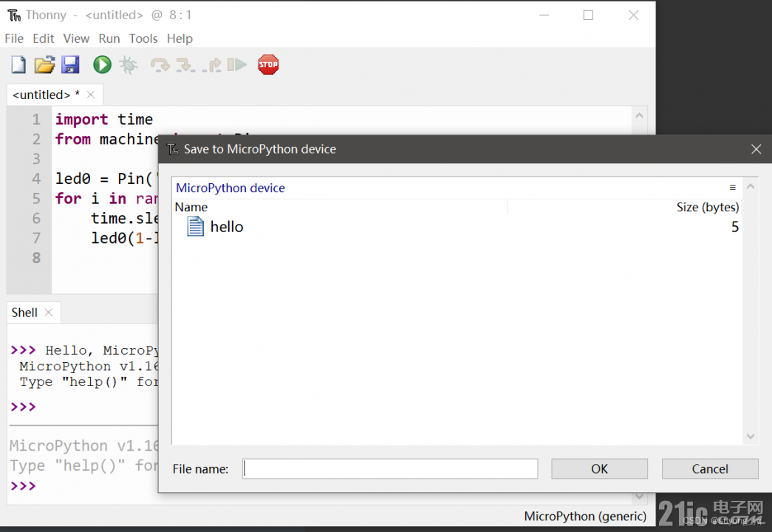Open the View menu
The image size is (772, 532).
click(76, 38)
